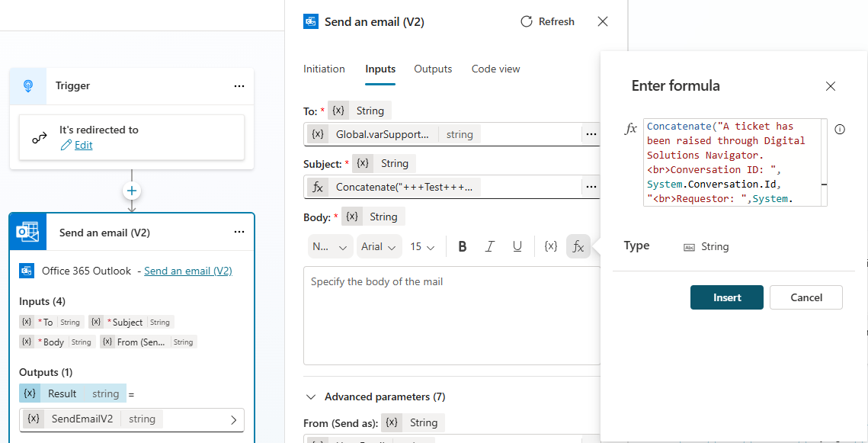Click the fx formula icon in the body toolbar
The image size is (868, 443).
[578, 246]
